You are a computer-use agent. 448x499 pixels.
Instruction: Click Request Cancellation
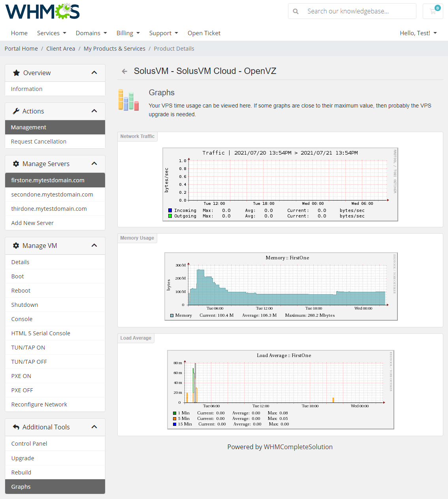point(55,142)
